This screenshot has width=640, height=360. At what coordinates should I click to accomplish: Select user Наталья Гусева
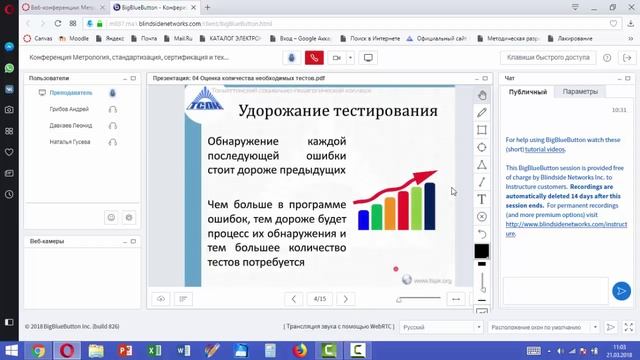(x=70, y=142)
